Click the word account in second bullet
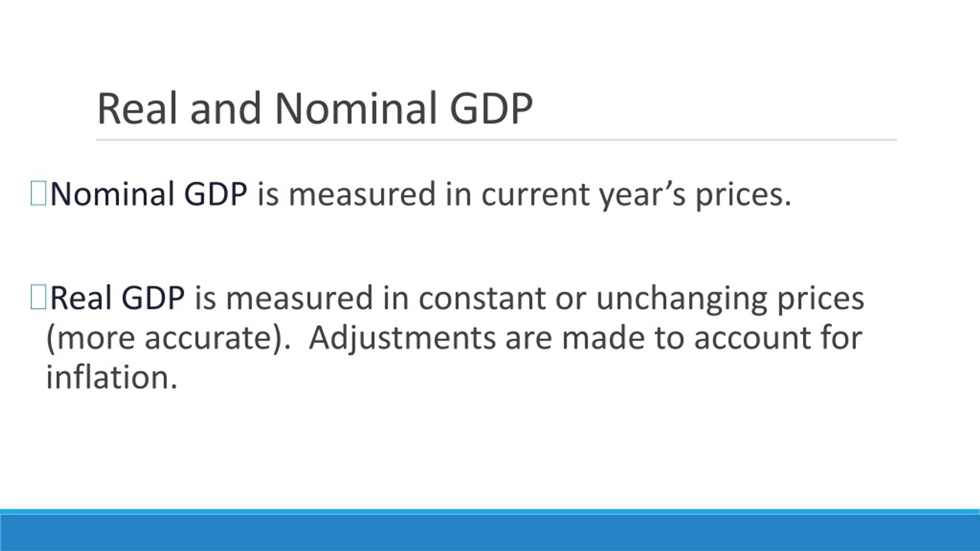This screenshot has height=551, width=980. [x=752, y=339]
